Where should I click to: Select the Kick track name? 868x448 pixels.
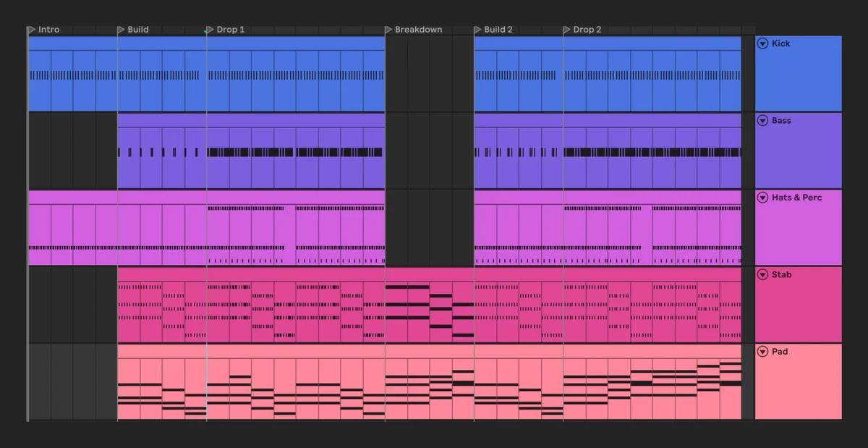(780, 43)
